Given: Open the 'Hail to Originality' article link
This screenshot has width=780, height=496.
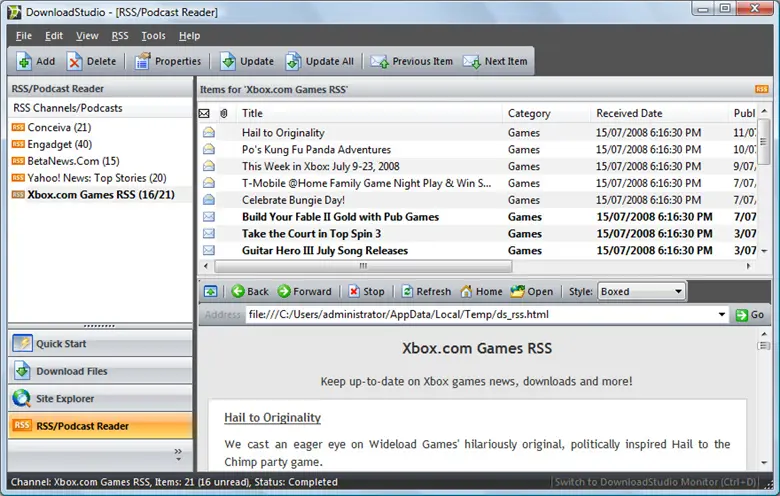Looking at the screenshot, I should (x=272, y=417).
